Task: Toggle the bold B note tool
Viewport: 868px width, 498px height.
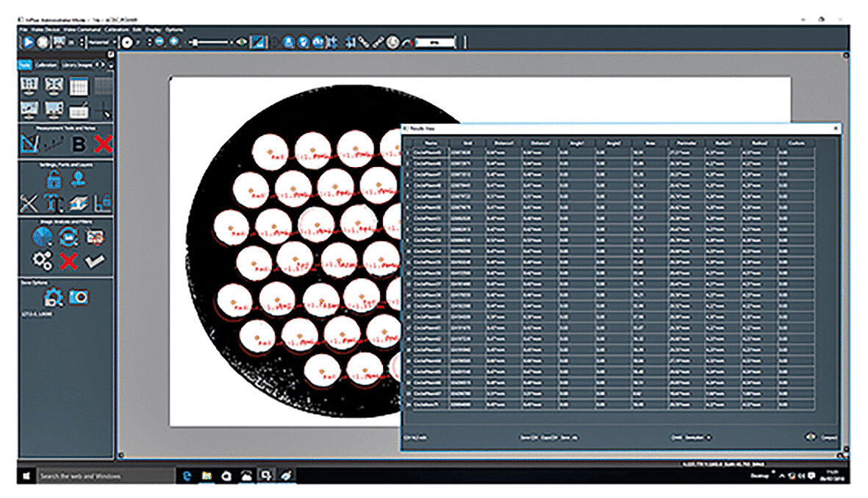Action: point(79,145)
